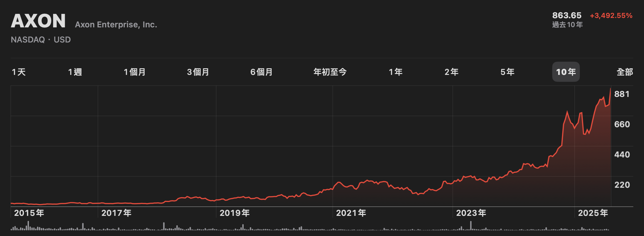Click the 2015年 label on time axis
This screenshot has height=236, width=644.
click(29, 213)
